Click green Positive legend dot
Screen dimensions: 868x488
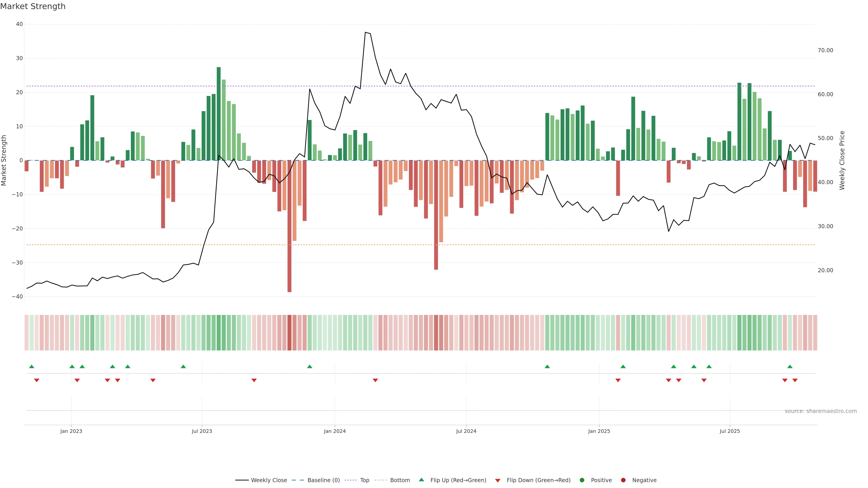(x=582, y=480)
